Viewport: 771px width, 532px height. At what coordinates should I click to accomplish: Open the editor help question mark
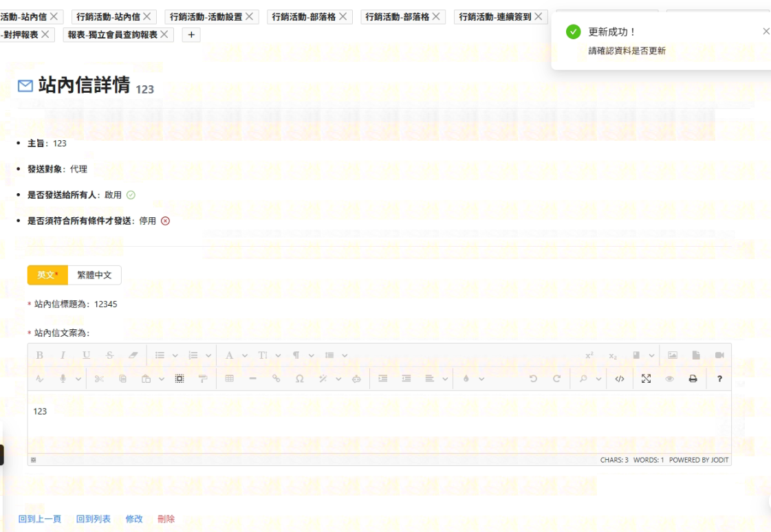tap(719, 379)
